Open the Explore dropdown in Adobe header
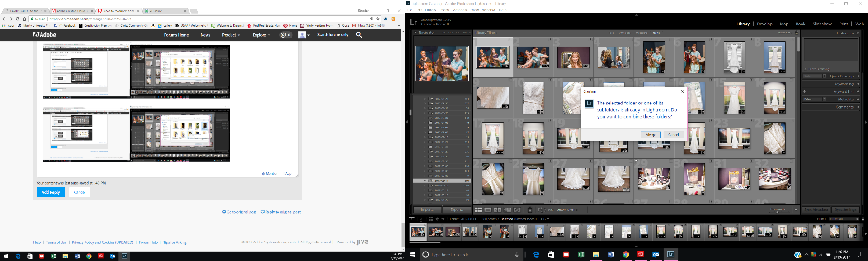The height and width of the screenshot is (261, 868). (261, 35)
